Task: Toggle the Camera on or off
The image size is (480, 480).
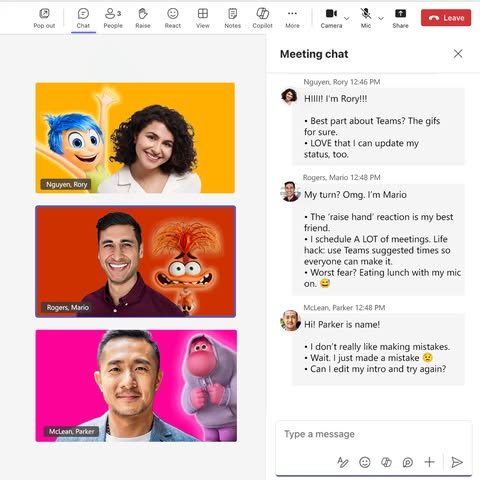Action: (331, 18)
